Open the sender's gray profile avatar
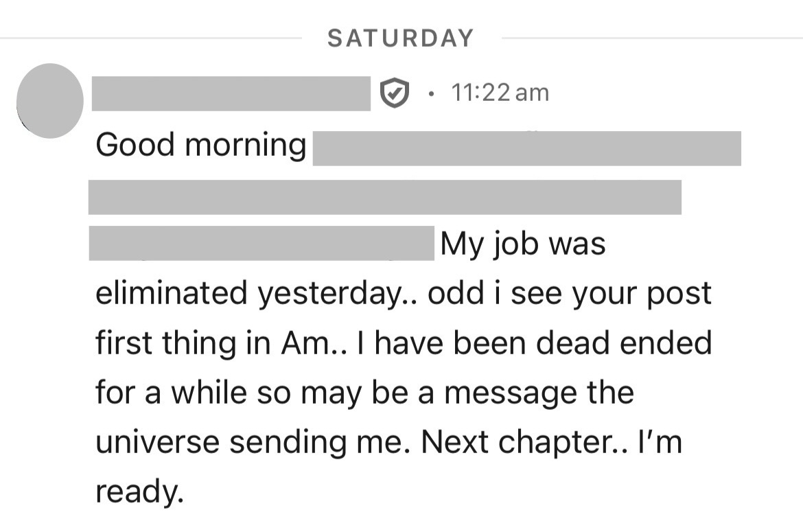803x532 pixels. pyautogui.click(x=49, y=101)
